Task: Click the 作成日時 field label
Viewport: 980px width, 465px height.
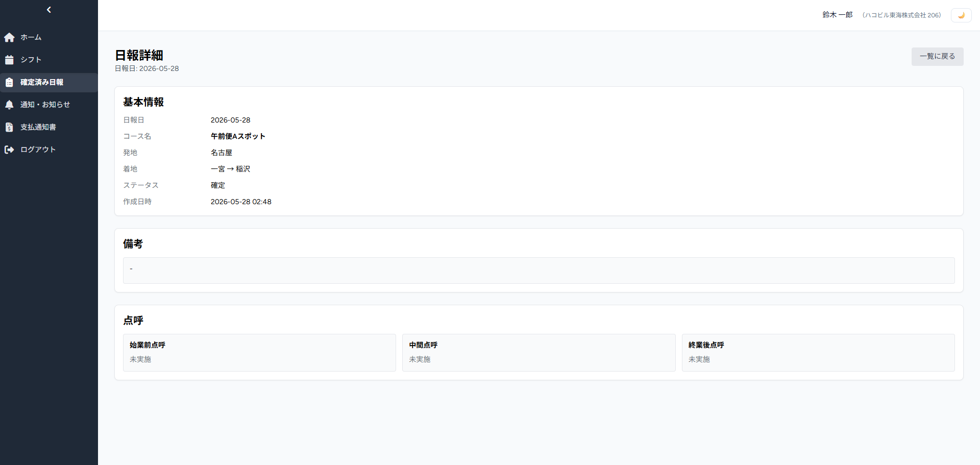Action: 137,202
